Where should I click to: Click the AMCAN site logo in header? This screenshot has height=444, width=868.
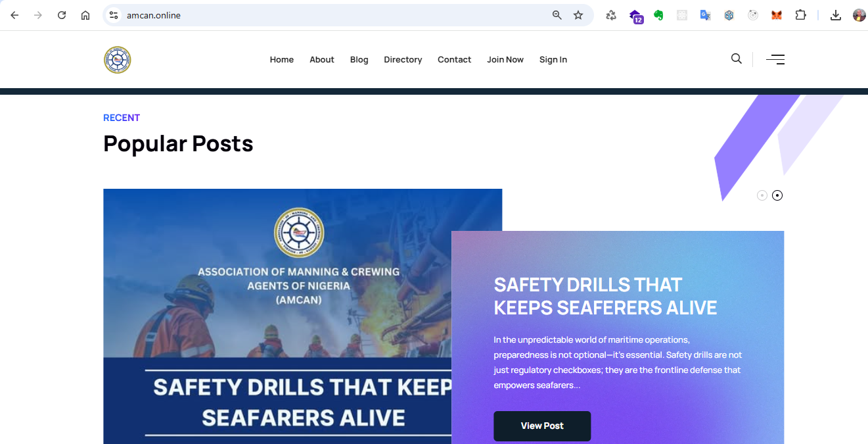click(118, 60)
